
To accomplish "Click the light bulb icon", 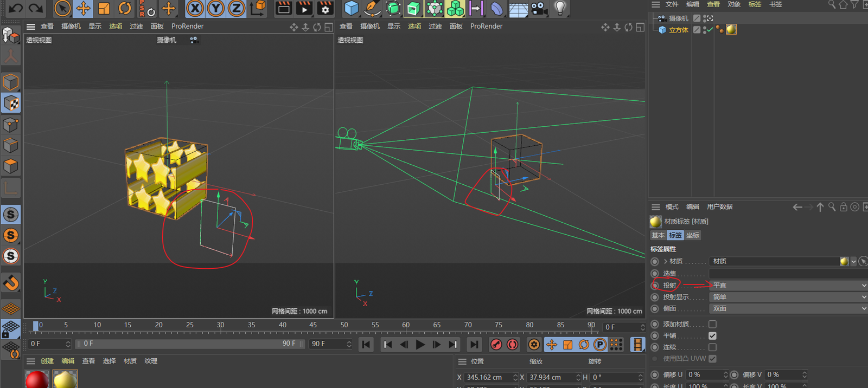I will tap(560, 8).
